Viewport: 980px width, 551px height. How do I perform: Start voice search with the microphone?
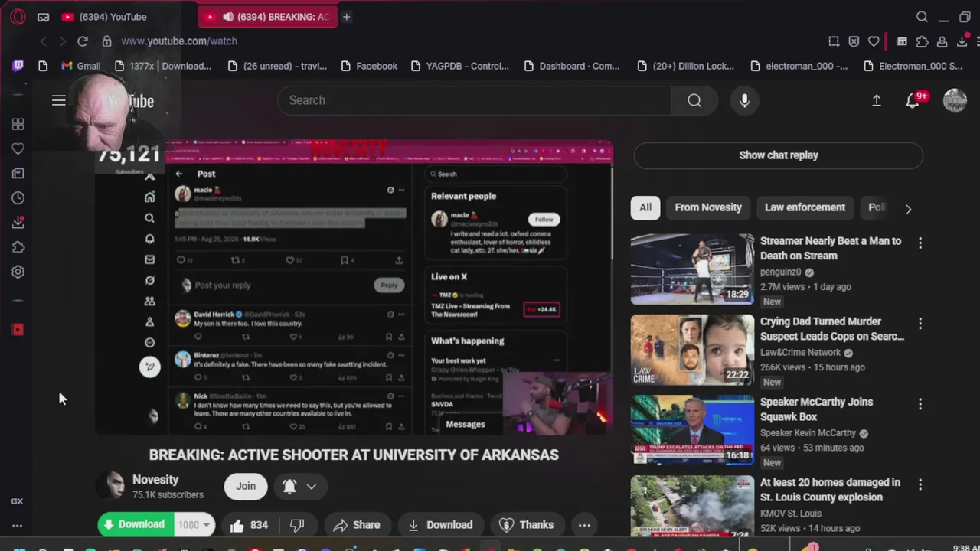(x=744, y=100)
